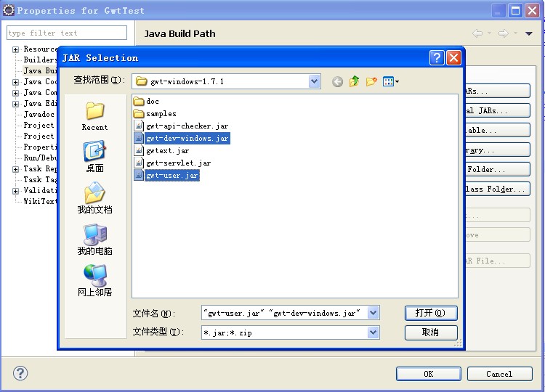Click the JAR Selection resize grip
545x392 pixels.
[458, 343]
